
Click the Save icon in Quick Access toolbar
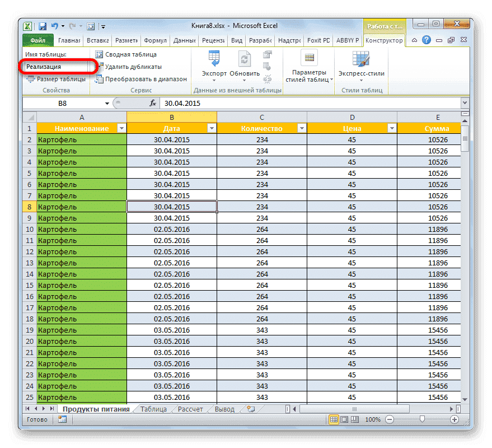click(x=42, y=26)
